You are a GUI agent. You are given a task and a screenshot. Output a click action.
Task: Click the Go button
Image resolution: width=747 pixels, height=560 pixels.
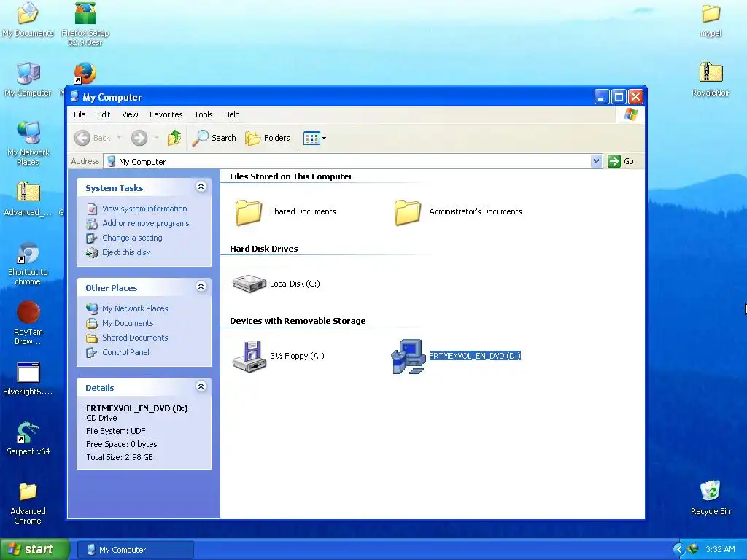[621, 161]
